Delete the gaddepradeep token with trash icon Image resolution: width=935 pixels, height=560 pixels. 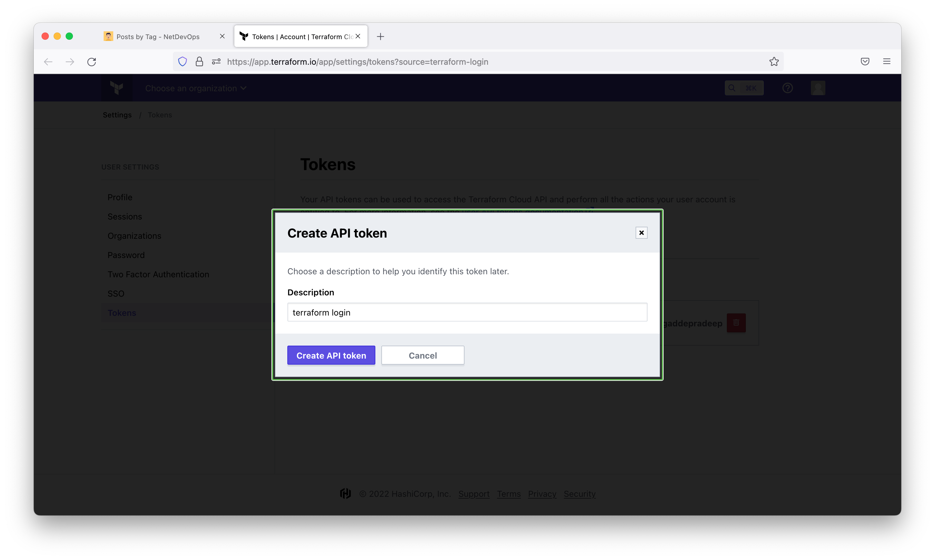point(736,323)
